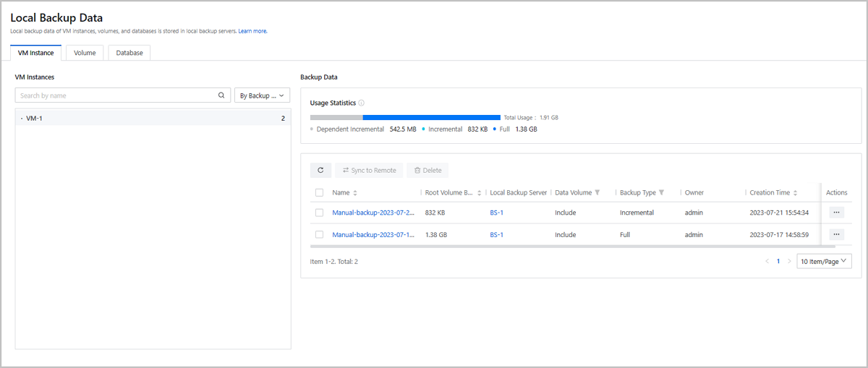The height and width of the screenshot is (368, 868).
Task: Open actions menu for the Incremental backup row
Action: (837, 213)
